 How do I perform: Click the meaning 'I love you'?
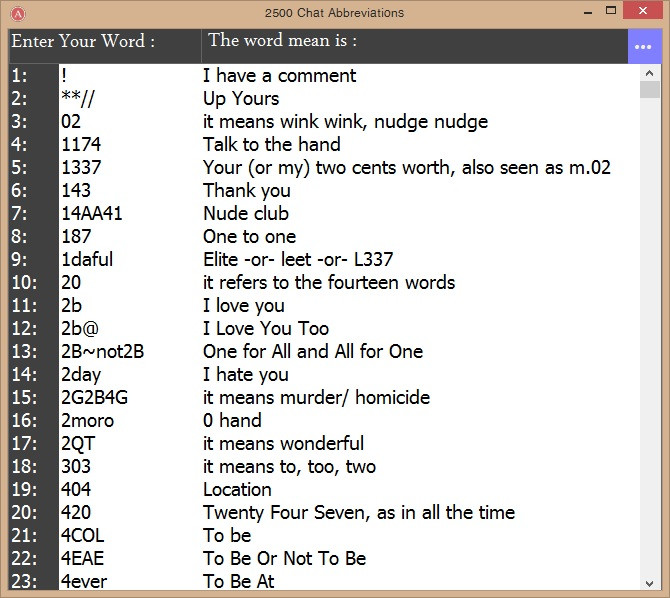pos(244,306)
